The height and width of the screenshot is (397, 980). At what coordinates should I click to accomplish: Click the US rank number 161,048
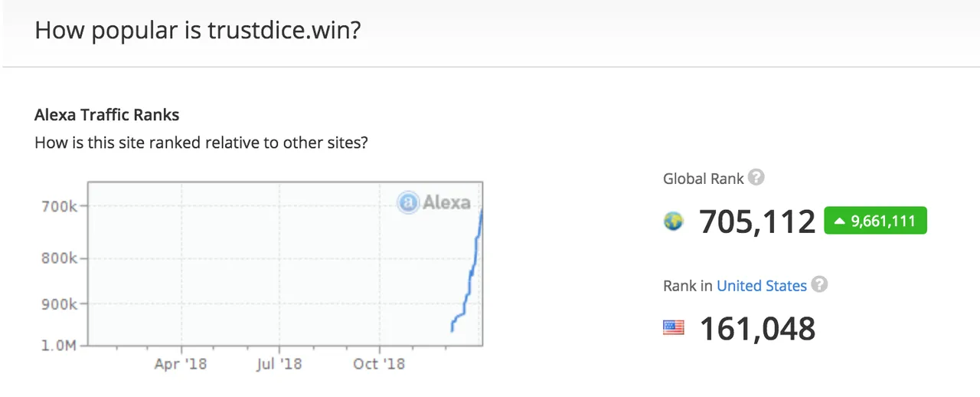pyautogui.click(x=757, y=329)
